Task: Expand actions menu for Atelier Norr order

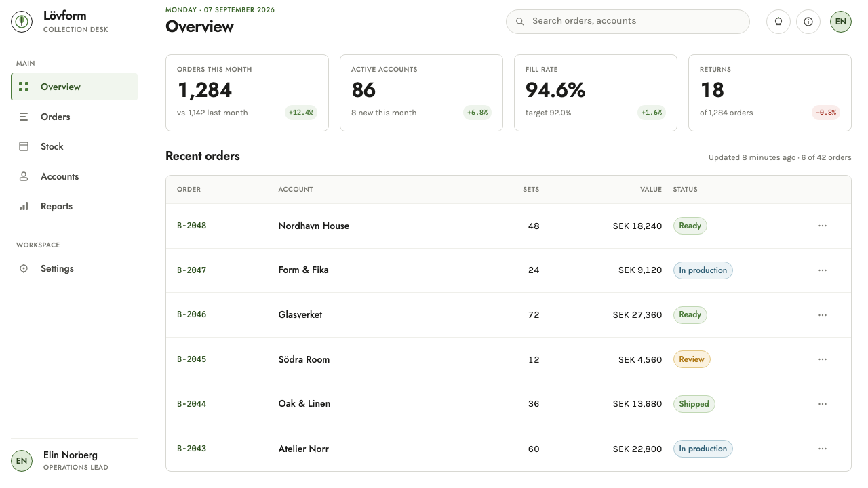Action: 823,449
